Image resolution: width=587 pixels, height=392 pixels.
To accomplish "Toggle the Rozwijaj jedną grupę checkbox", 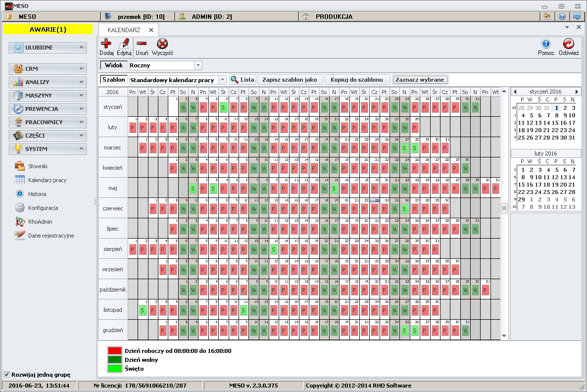I will point(6,374).
